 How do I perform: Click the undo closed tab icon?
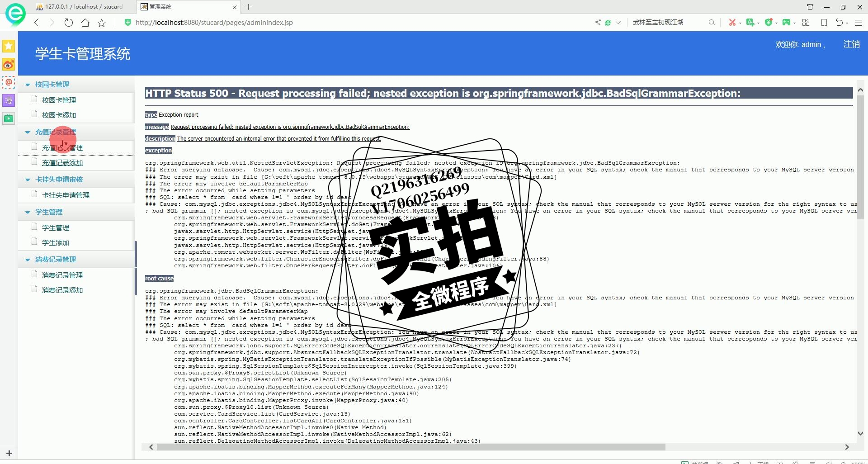coord(839,22)
